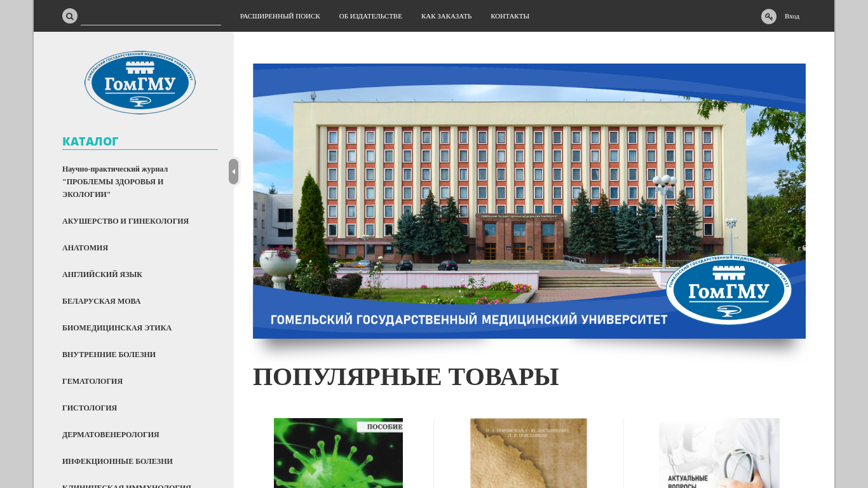
Task: Open АКУШЕРСТВО И ГИНЕКОЛОГИЯ category
Action: pos(125,221)
